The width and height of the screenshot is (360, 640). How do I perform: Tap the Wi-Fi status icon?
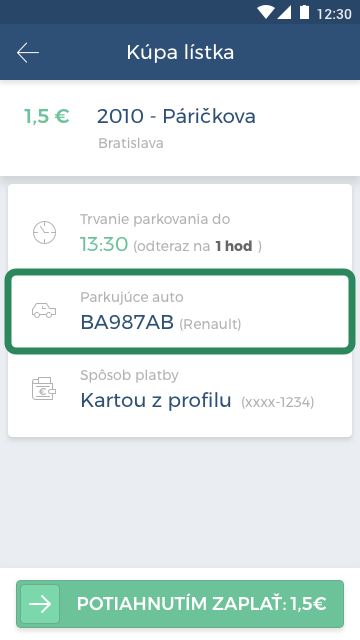coord(266,12)
